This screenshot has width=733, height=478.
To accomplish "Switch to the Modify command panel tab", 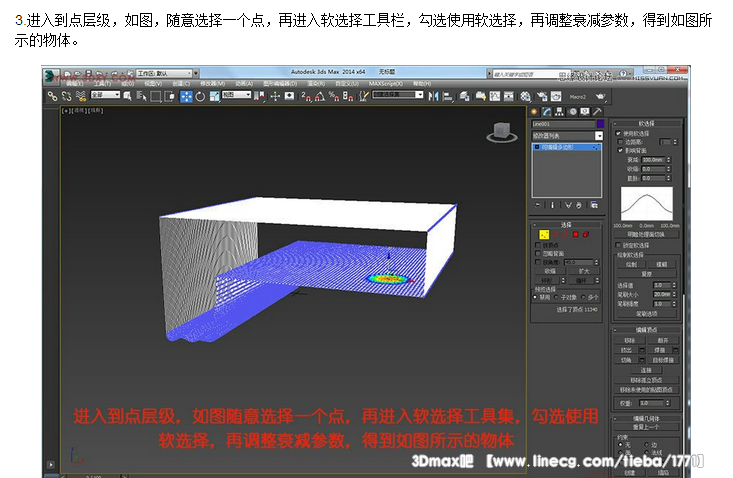I will (x=546, y=112).
